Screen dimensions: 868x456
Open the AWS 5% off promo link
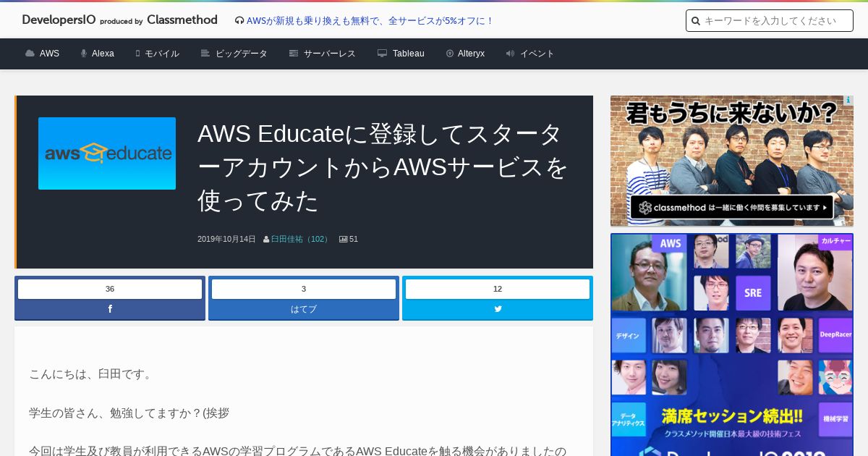(370, 21)
